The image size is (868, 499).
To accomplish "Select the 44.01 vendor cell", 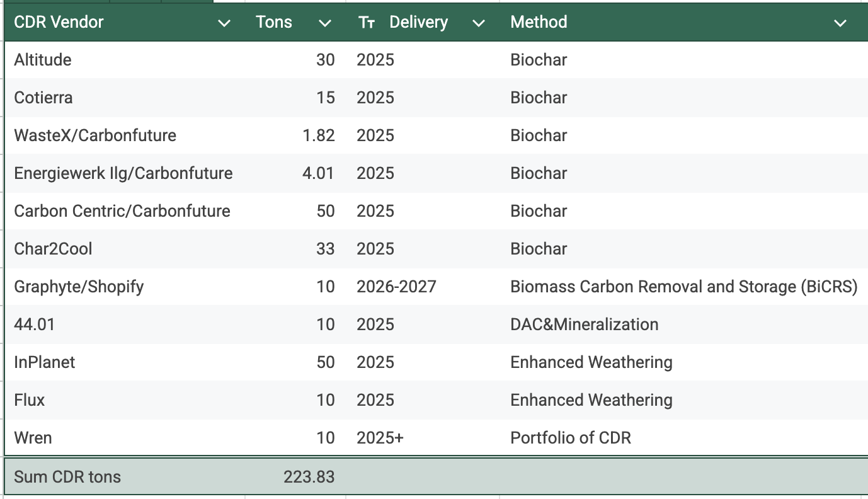I will (125, 324).
